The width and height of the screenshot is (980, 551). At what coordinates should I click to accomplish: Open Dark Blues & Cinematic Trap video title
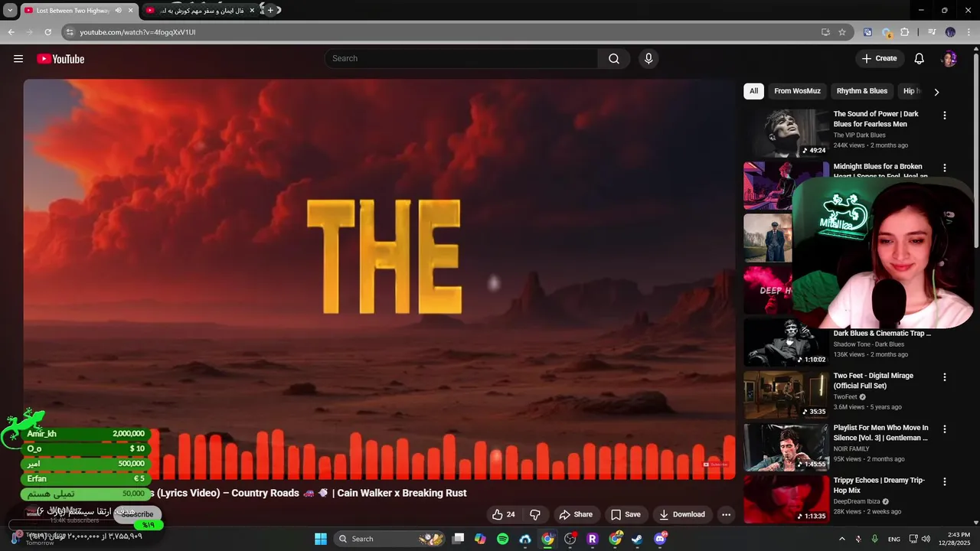point(882,334)
